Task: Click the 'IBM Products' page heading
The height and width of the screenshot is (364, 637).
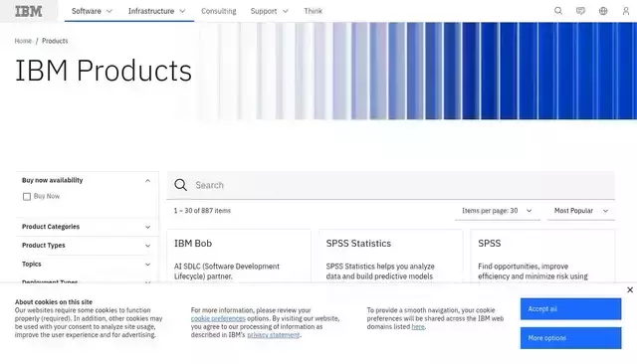Action: (104, 71)
